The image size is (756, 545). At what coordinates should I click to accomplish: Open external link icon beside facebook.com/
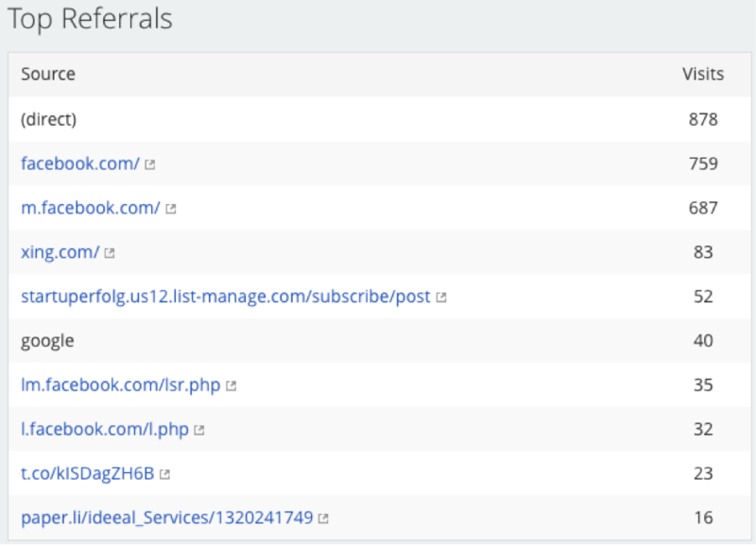click(150, 164)
